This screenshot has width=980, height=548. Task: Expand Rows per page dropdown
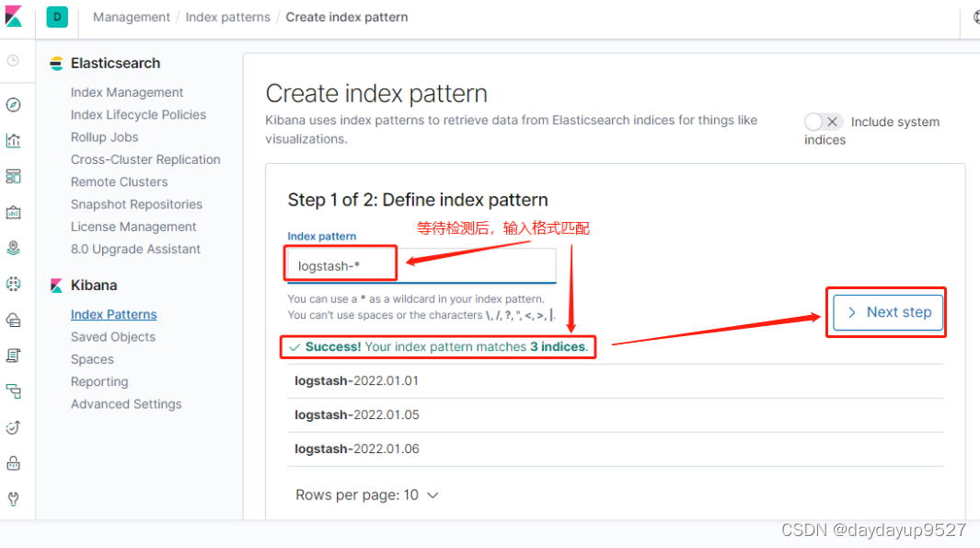[x=367, y=496]
